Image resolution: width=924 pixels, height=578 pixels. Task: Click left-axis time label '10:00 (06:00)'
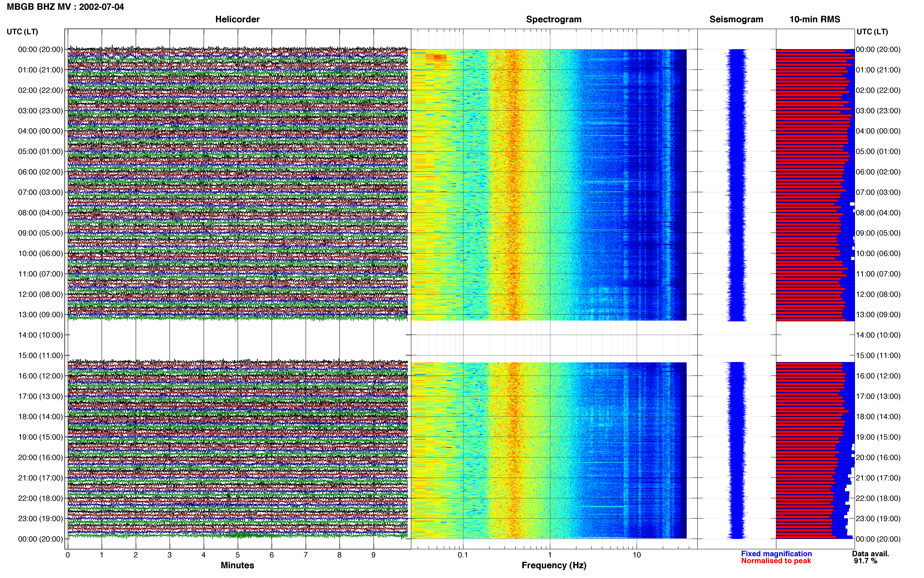click(41, 253)
